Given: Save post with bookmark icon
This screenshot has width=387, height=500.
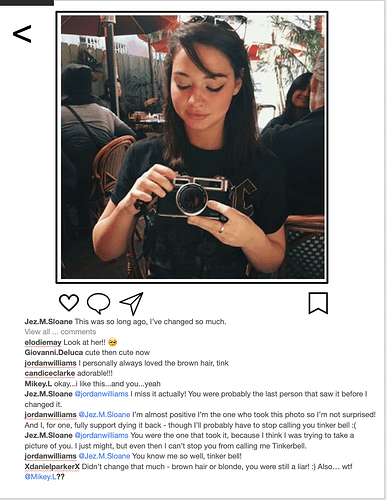Looking at the screenshot, I should [318, 303].
